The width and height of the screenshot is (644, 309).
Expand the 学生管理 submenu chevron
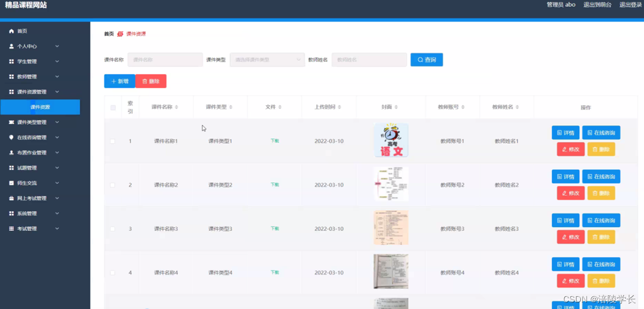tap(57, 62)
